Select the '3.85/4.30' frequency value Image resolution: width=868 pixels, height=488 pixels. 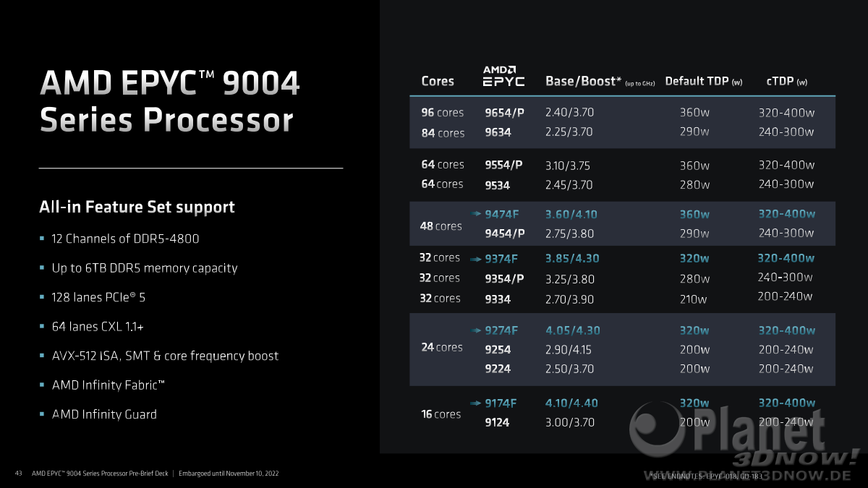point(572,258)
